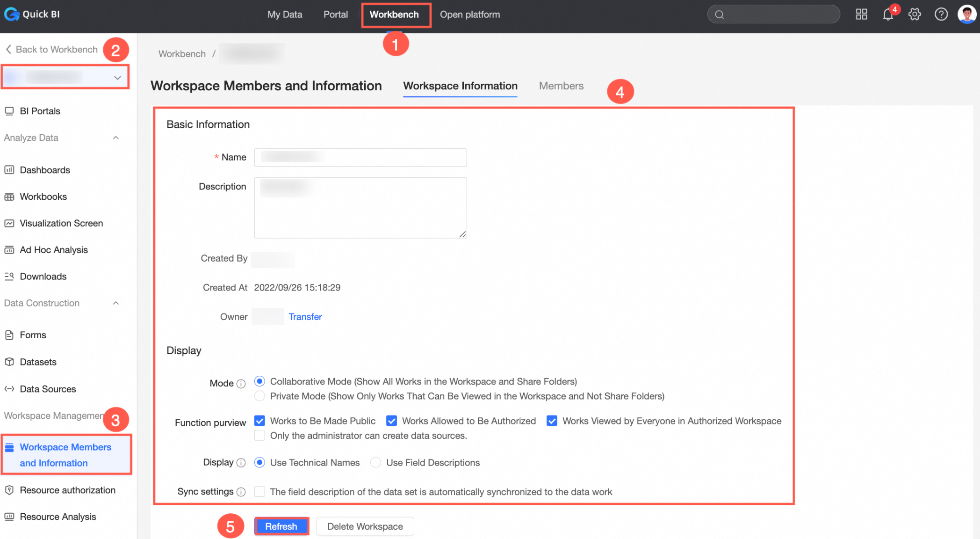Click the settings gear icon
This screenshot has height=539, width=980.
pos(915,15)
